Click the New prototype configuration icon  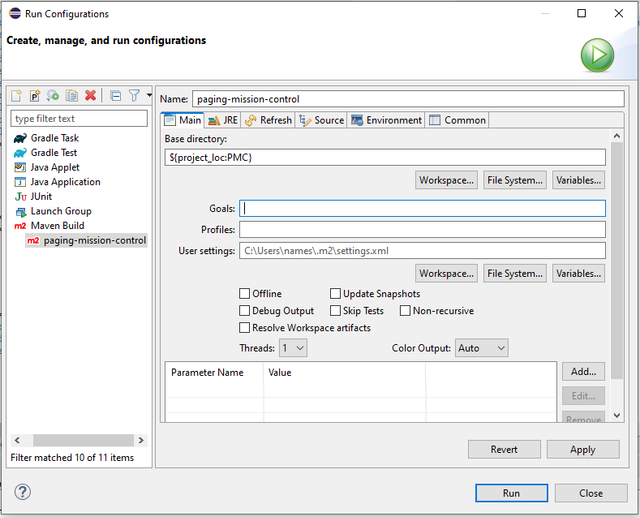coord(35,96)
